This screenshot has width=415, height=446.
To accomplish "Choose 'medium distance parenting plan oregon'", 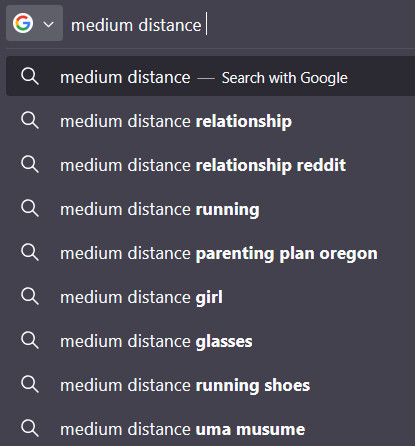I will 210,253.
